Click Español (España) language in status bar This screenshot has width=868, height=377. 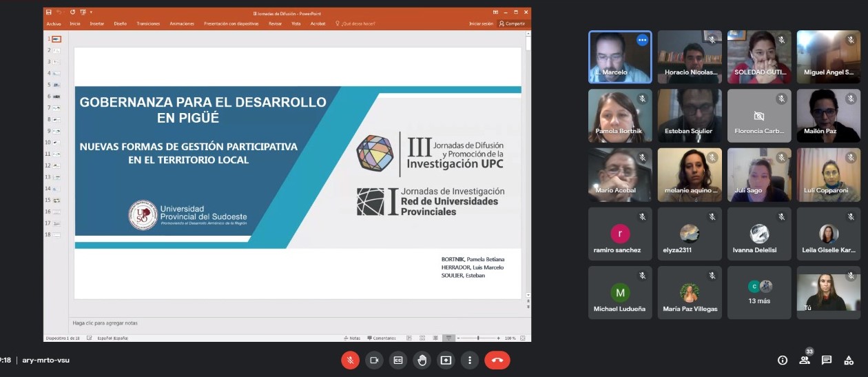(x=112, y=338)
